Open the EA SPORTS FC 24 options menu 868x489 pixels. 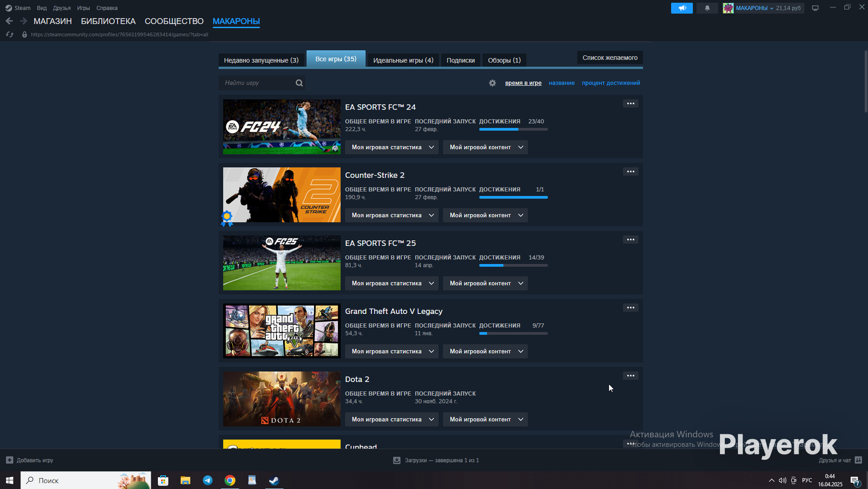(630, 104)
